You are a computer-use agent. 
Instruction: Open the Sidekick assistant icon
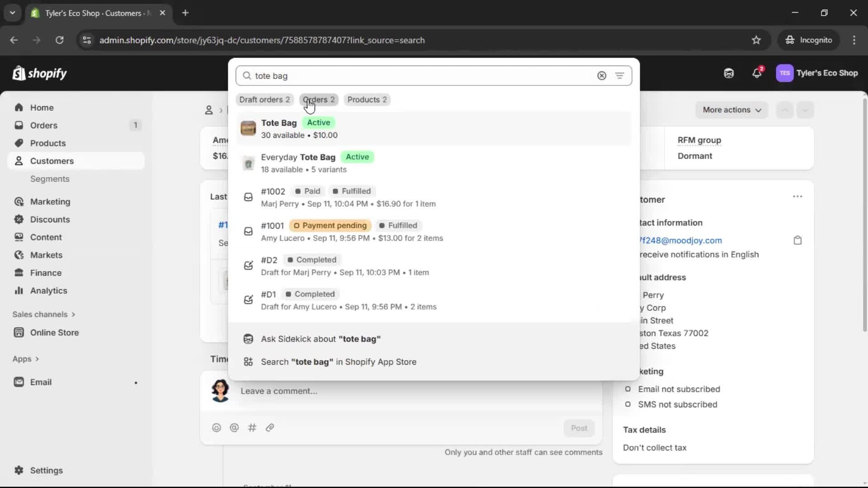click(728, 73)
